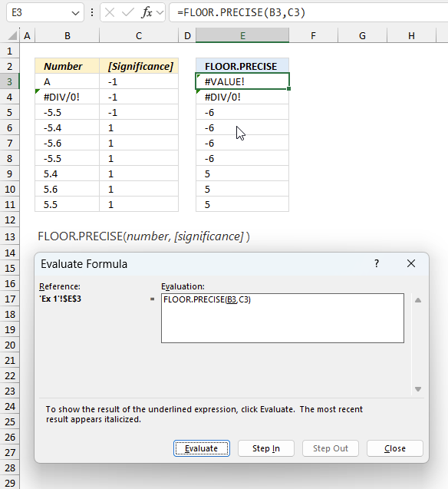448x489 pixels.
Task: Select row 3 header
Action: [x=10, y=81]
